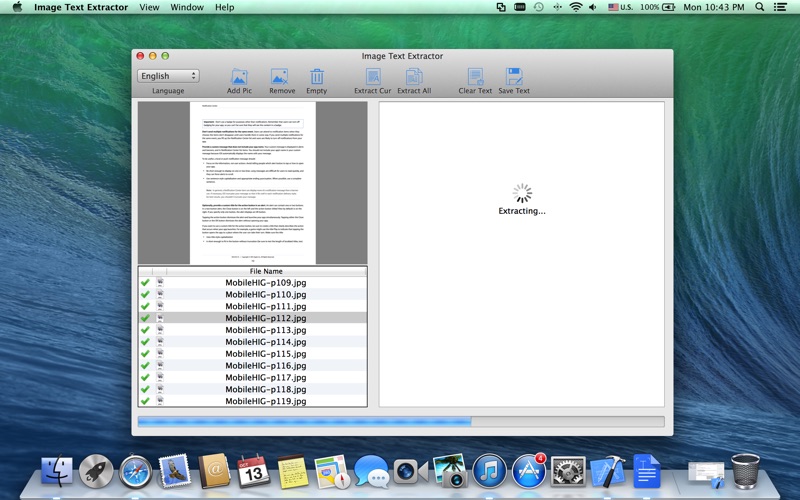Viewport: 800px width, 500px height.
Task: Open the Window menu
Action: [187, 7]
